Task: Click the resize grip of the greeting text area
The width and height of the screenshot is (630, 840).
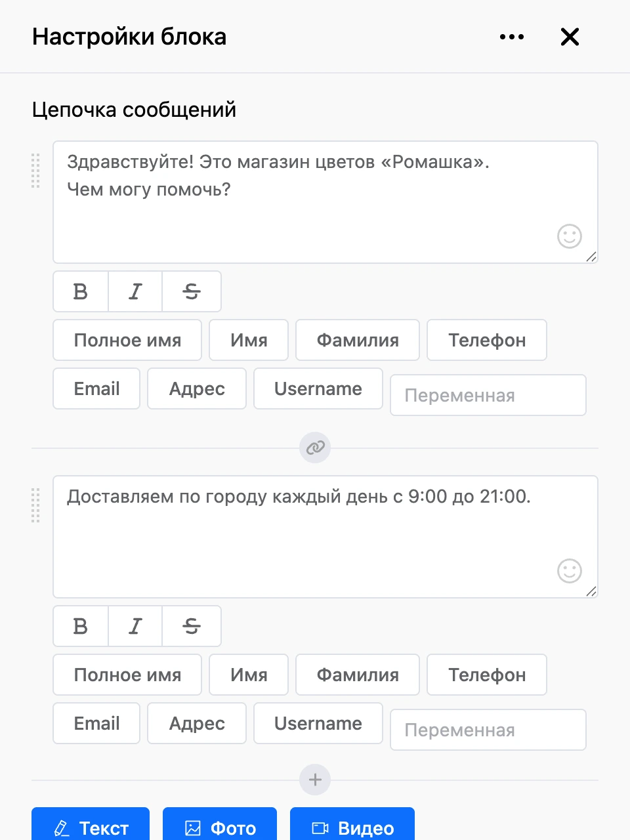Action: pos(591,257)
